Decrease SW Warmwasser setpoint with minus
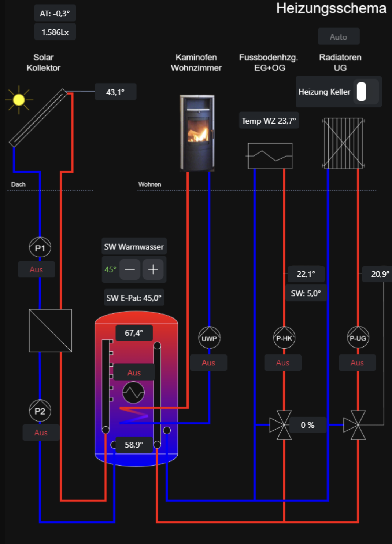This screenshot has width=392, height=544. coord(130,269)
